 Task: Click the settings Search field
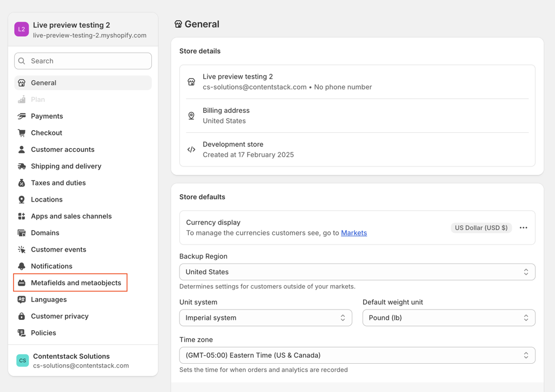(x=83, y=61)
